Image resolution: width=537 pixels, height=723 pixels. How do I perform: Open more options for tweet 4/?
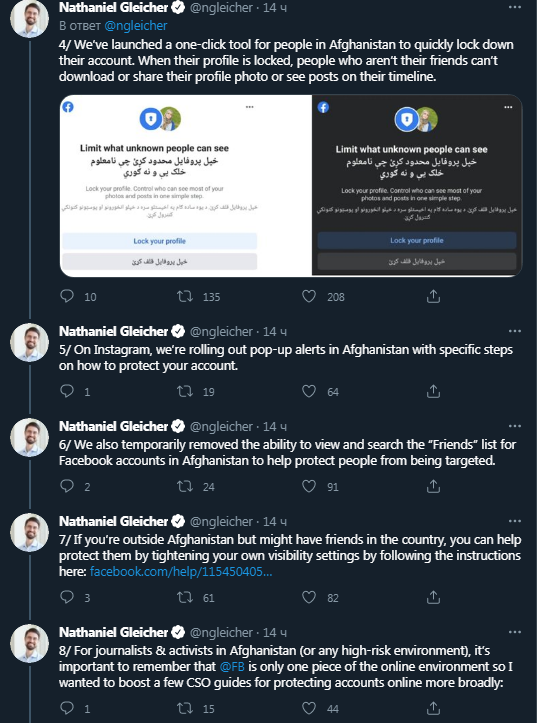[514, 7]
